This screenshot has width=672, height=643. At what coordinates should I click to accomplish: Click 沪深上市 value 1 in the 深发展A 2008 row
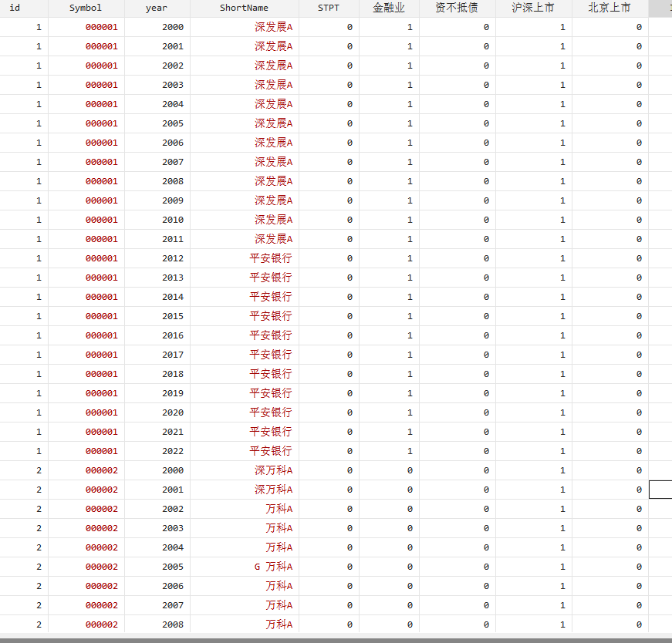point(562,181)
